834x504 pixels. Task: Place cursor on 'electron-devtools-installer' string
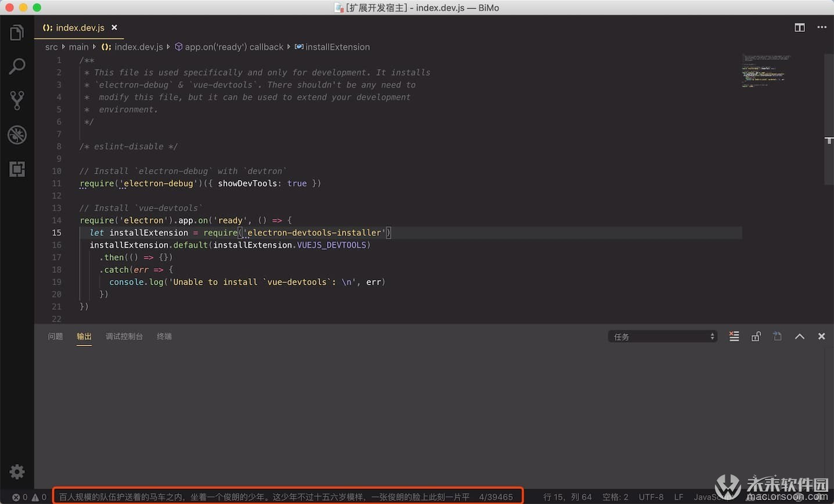pos(314,232)
